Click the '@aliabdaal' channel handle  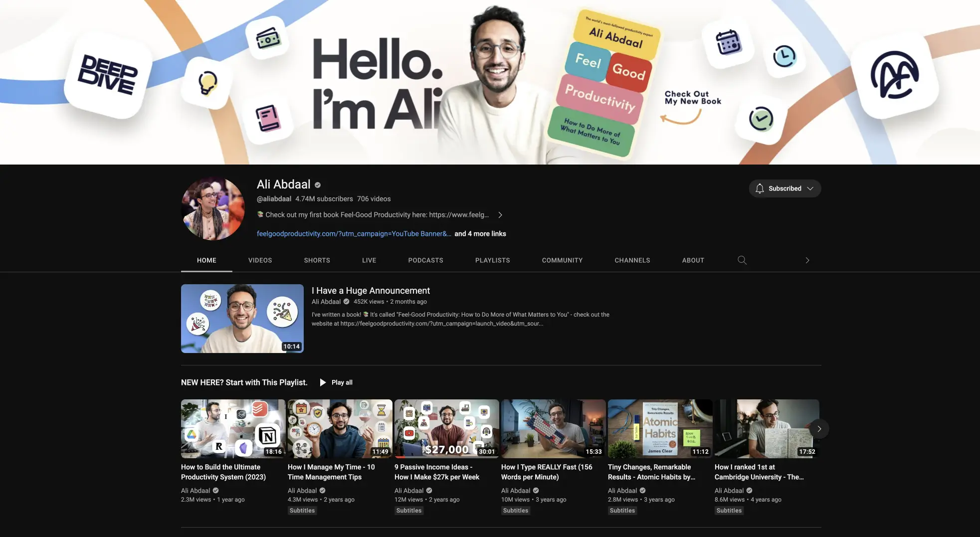coord(274,199)
